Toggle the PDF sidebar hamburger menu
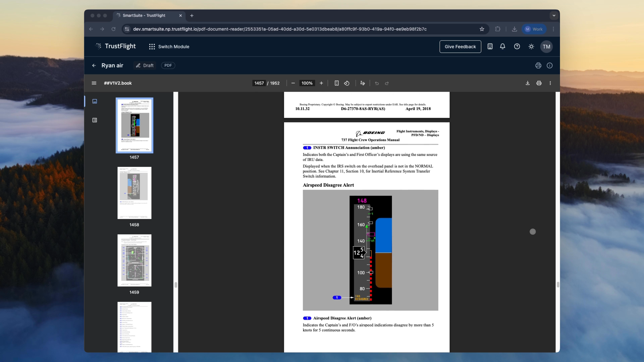This screenshot has width=644, height=362. point(94,83)
